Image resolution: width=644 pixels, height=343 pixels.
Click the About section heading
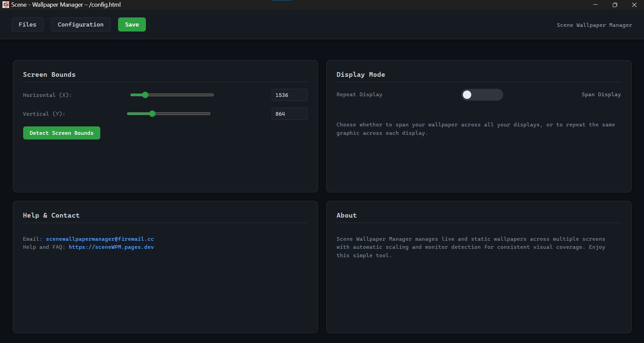(346, 215)
